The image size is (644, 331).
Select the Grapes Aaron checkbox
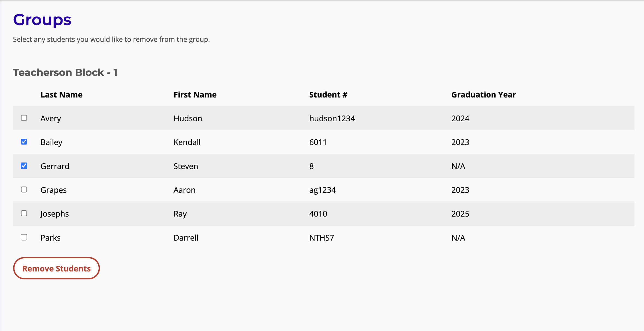tap(24, 190)
